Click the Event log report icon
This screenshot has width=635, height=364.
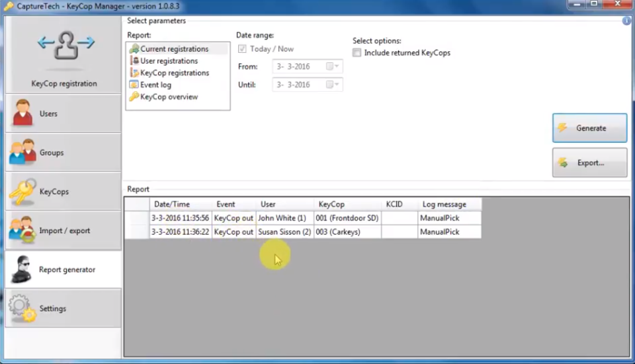point(134,85)
